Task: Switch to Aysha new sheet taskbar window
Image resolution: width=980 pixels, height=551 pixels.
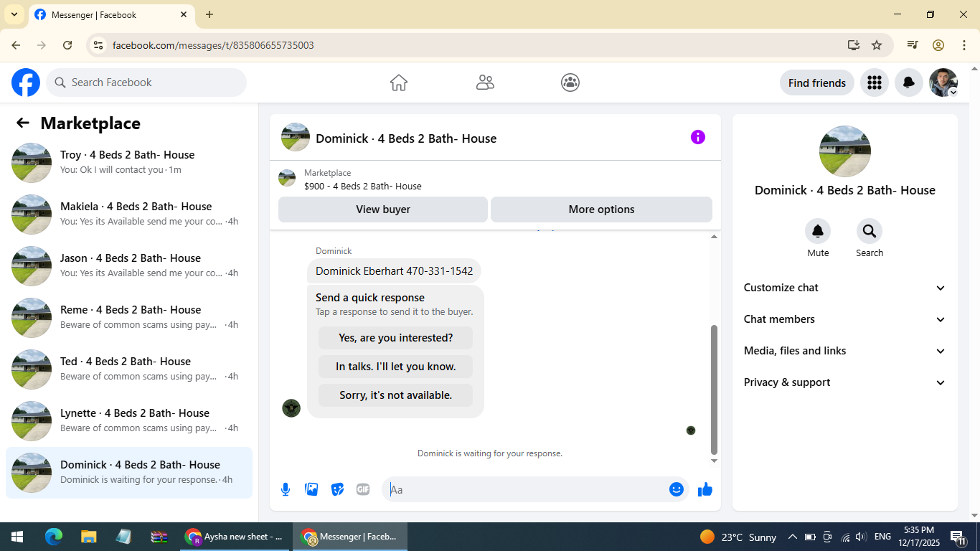Action: pyautogui.click(x=234, y=537)
